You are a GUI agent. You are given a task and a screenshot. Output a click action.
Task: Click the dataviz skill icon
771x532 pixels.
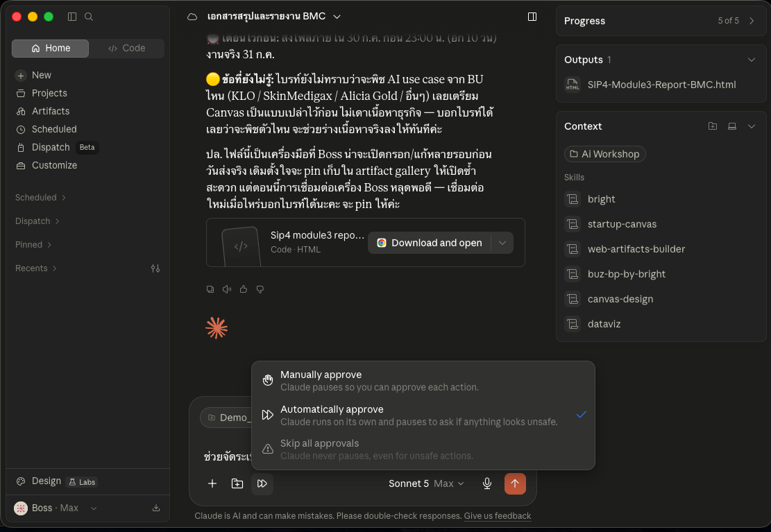(x=573, y=324)
